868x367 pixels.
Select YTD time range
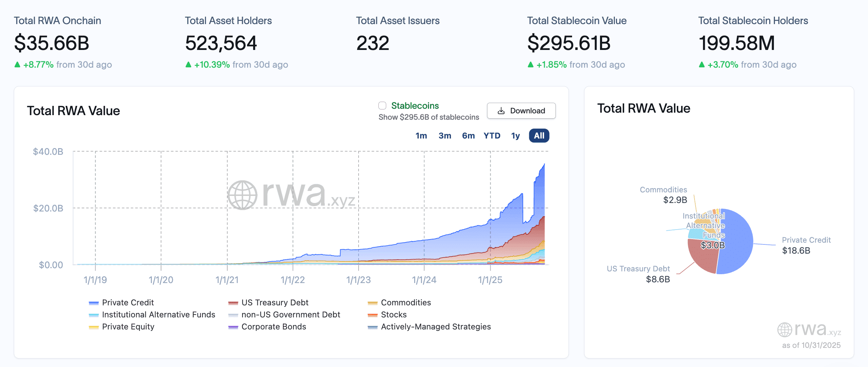point(492,136)
